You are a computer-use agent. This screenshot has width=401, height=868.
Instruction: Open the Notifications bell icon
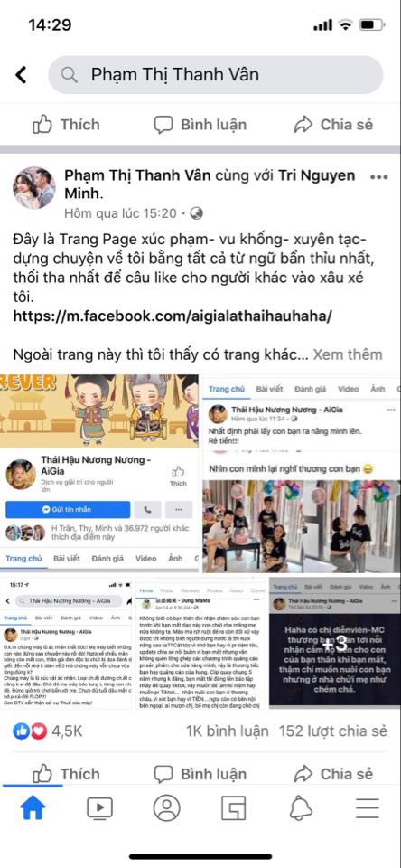(301, 808)
